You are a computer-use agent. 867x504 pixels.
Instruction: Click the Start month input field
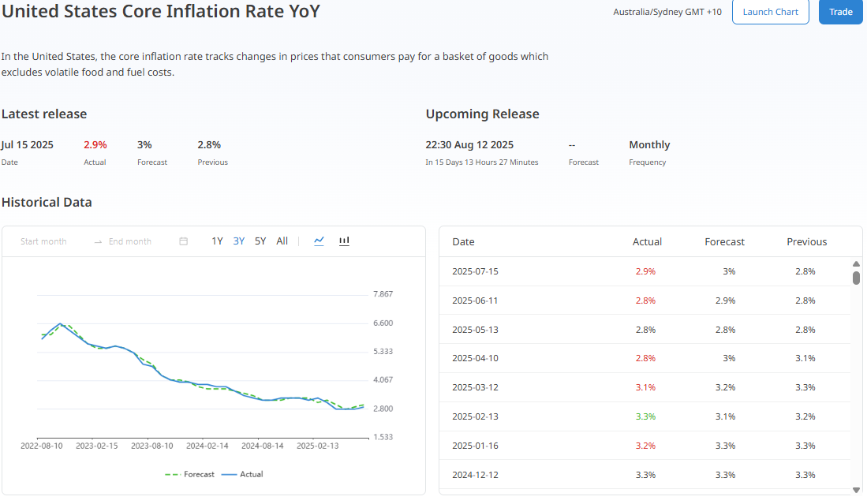pos(43,241)
